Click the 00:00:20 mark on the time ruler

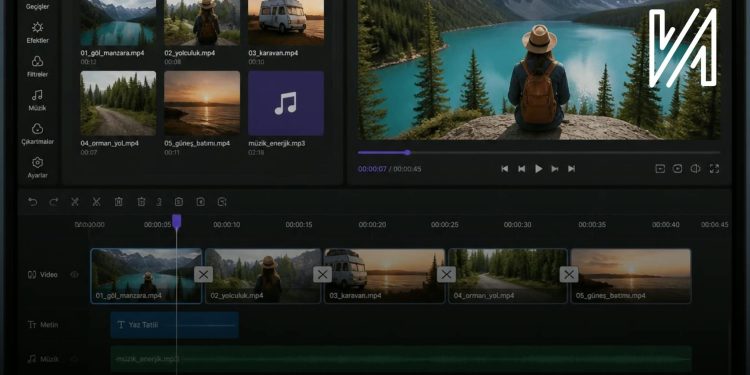pyautogui.click(x=372, y=225)
